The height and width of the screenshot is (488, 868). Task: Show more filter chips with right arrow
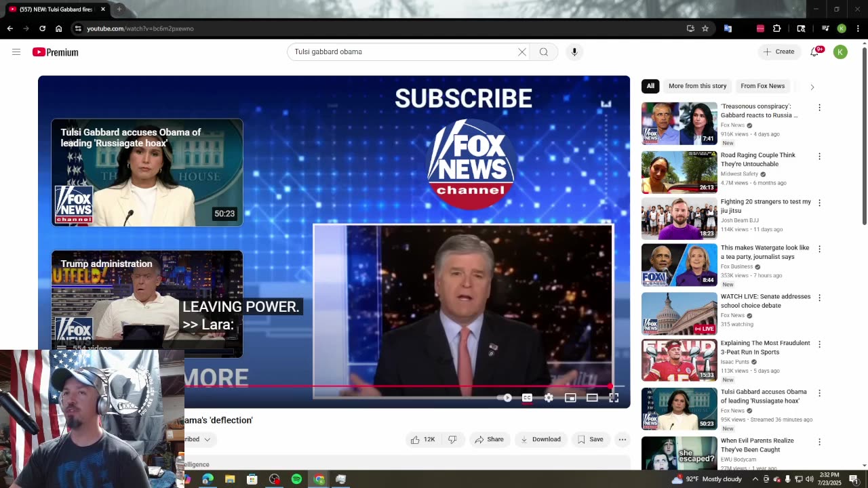point(812,87)
